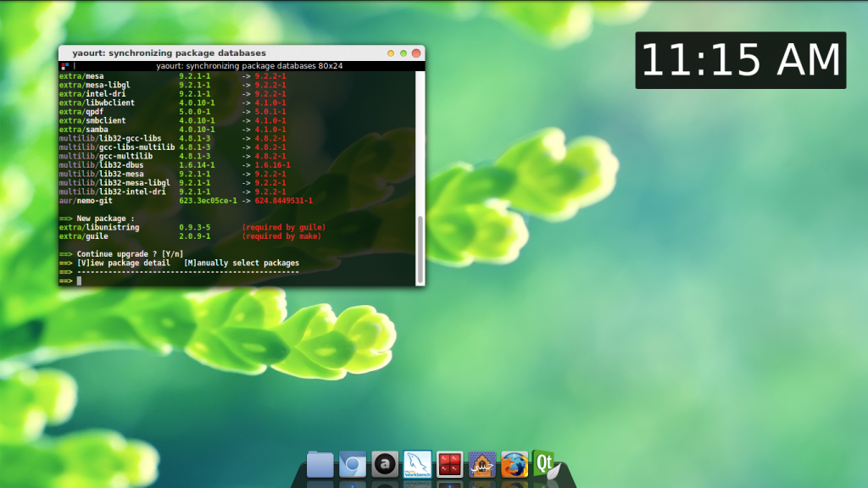
Task: Open Qt Creator from the dock
Action: [x=545, y=464]
